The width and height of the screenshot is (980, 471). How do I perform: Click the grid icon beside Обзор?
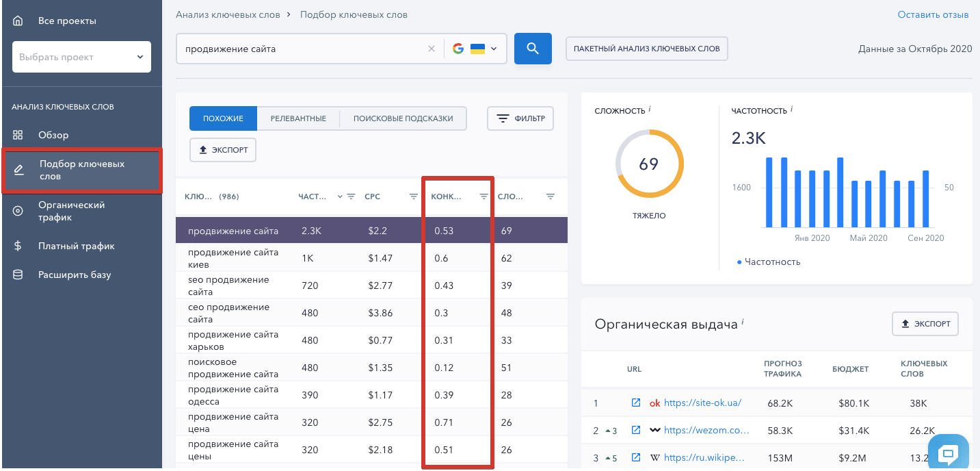(x=18, y=135)
